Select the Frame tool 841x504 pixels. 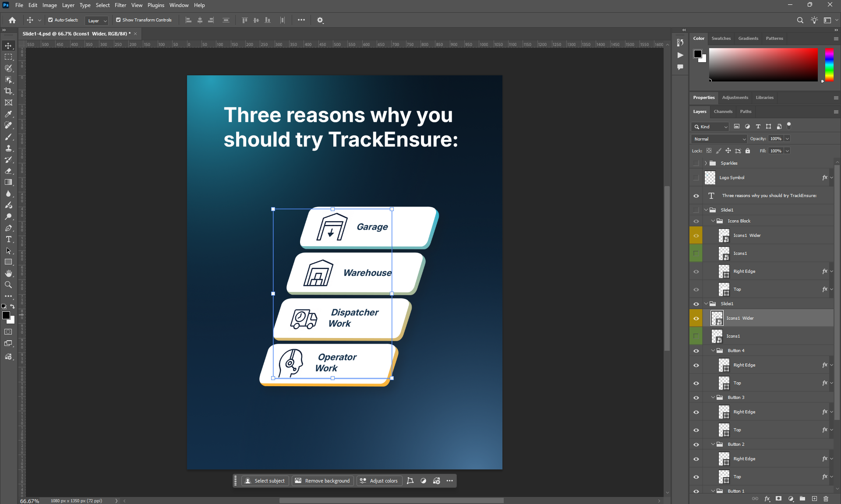tap(8, 102)
